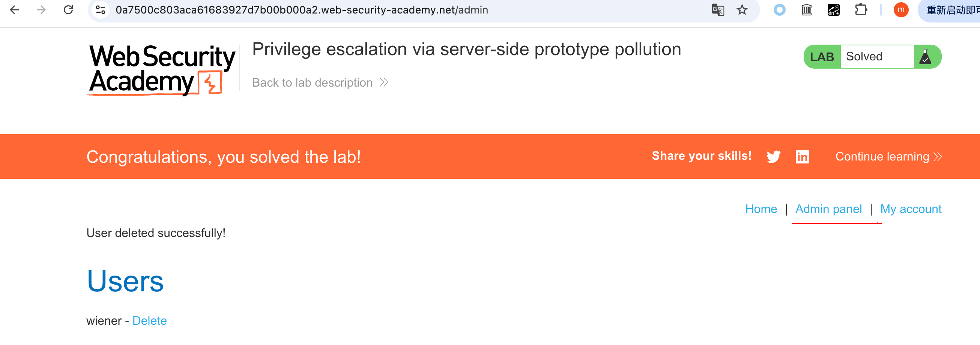The width and height of the screenshot is (980, 345).
Task: Open the Extensions puzzle piece menu
Action: (x=861, y=10)
